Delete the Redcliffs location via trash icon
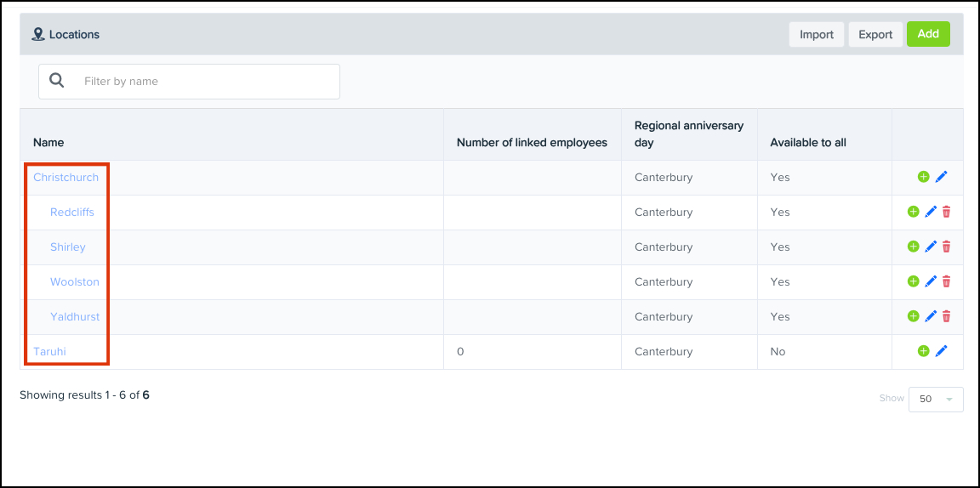The width and height of the screenshot is (980, 488). [946, 212]
